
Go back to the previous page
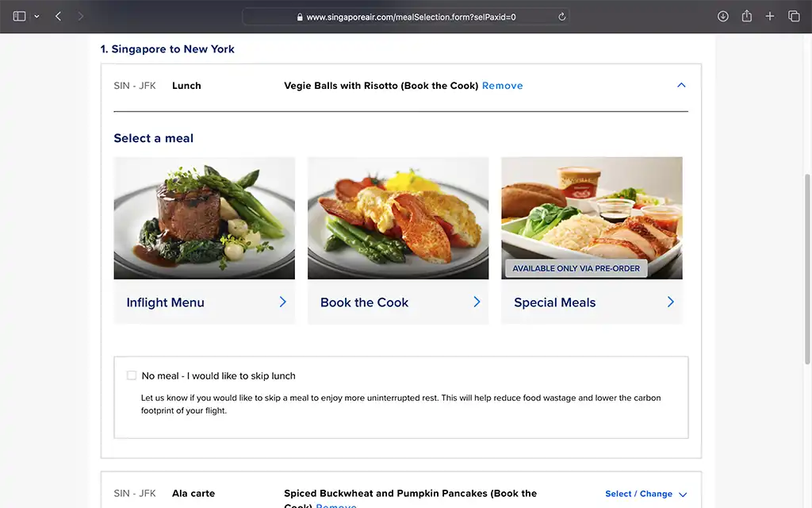(x=58, y=17)
